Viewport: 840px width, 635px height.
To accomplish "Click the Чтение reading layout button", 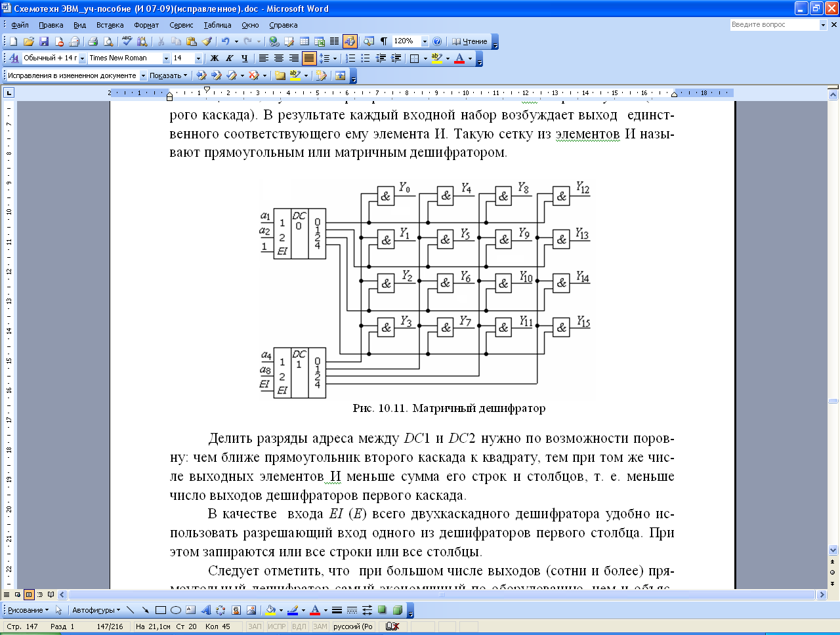I will tap(469, 41).
